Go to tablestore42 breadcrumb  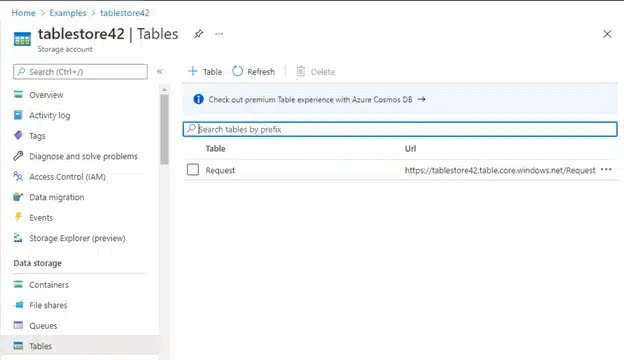(x=125, y=13)
